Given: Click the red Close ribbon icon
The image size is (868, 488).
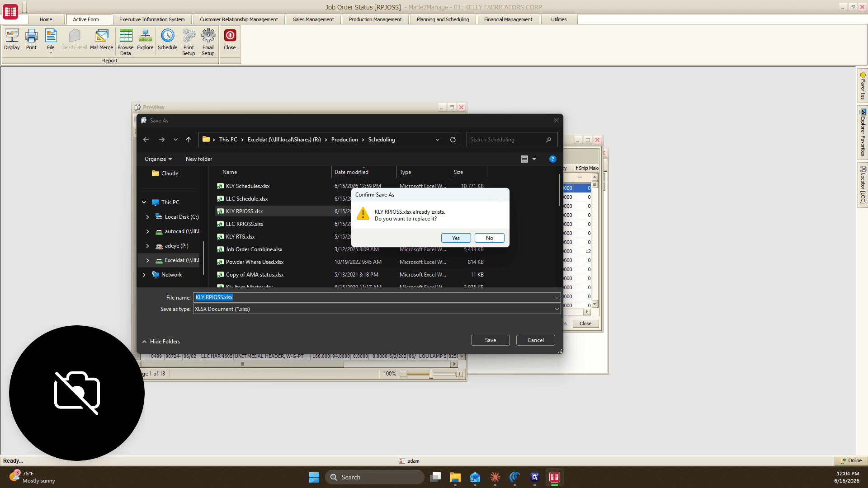Looking at the screenshot, I should click(x=230, y=39).
